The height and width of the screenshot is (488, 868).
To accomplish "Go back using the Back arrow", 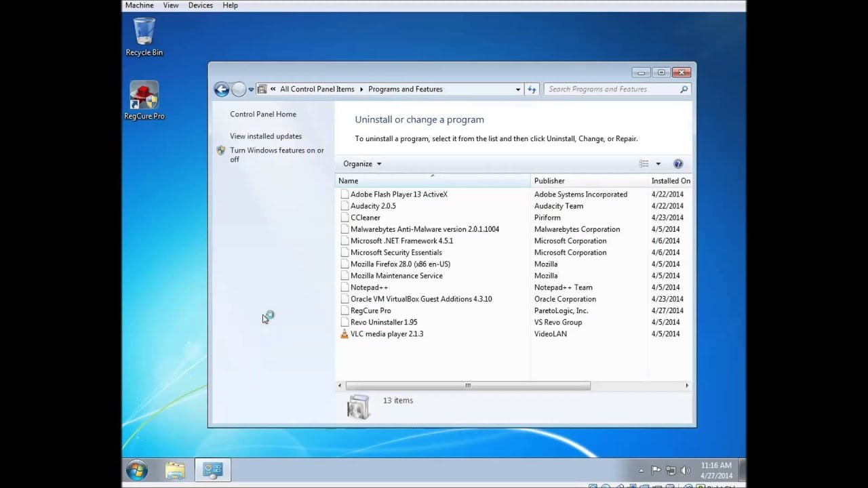I will click(x=221, y=89).
